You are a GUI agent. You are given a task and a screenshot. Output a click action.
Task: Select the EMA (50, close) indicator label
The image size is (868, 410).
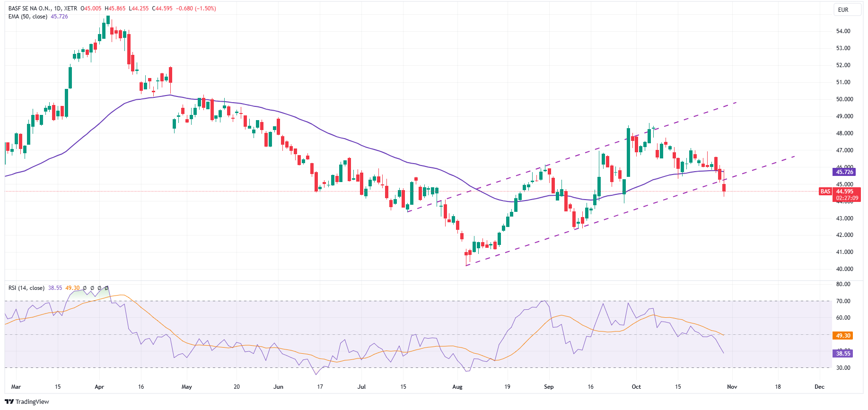[28, 17]
